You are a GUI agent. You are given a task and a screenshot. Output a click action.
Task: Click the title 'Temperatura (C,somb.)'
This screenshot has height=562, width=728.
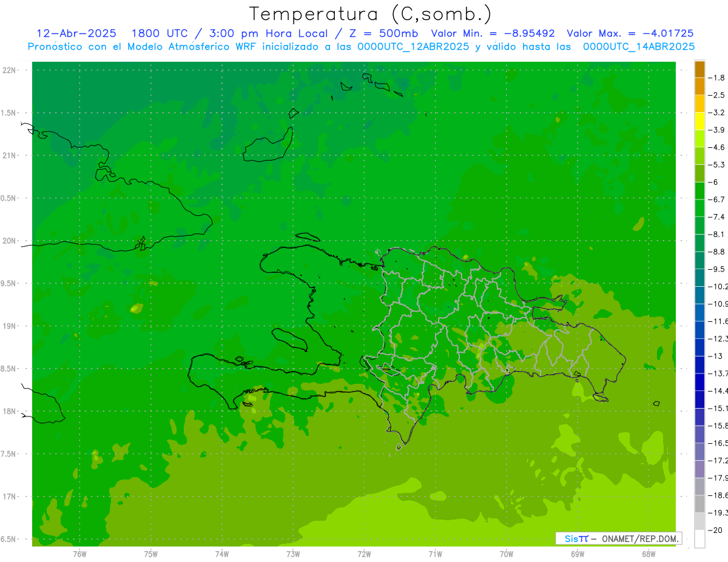(371, 14)
